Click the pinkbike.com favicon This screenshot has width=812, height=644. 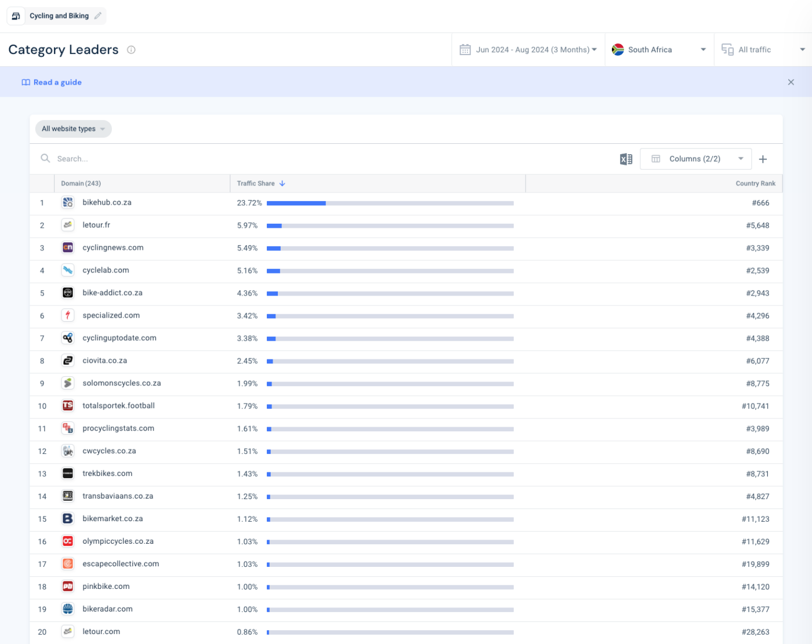(x=68, y=586)
